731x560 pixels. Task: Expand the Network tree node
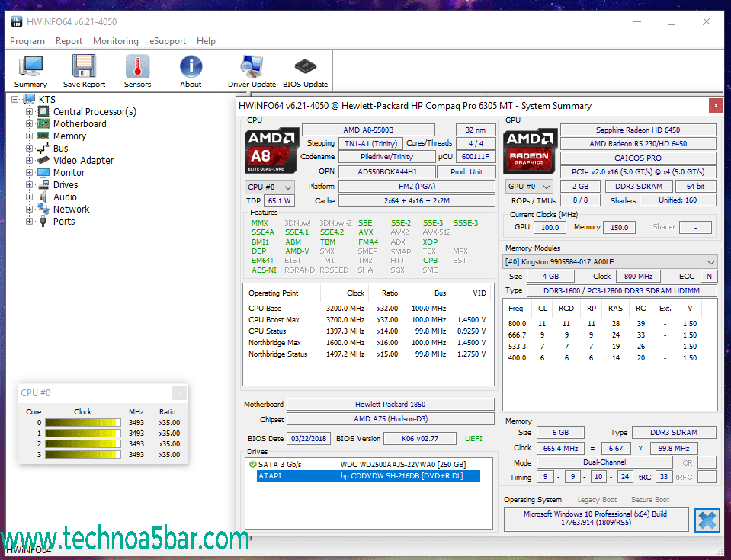30,210
